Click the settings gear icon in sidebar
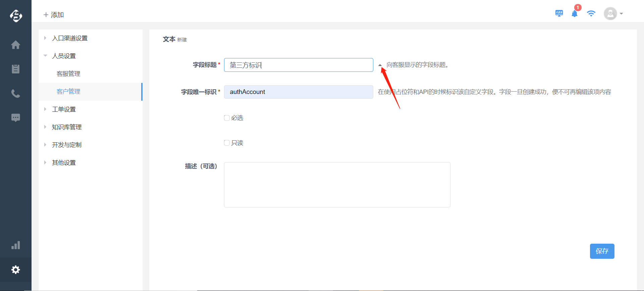 point(15,270)
